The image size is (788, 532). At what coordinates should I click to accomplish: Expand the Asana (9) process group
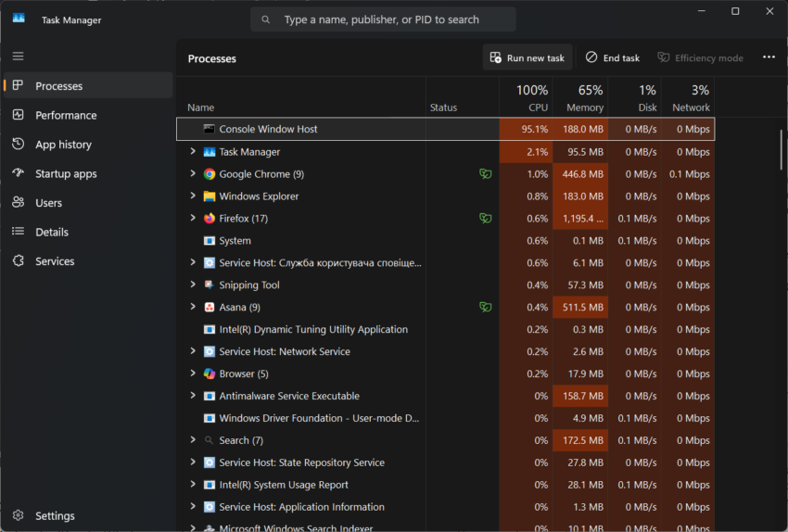coord(193,307)
